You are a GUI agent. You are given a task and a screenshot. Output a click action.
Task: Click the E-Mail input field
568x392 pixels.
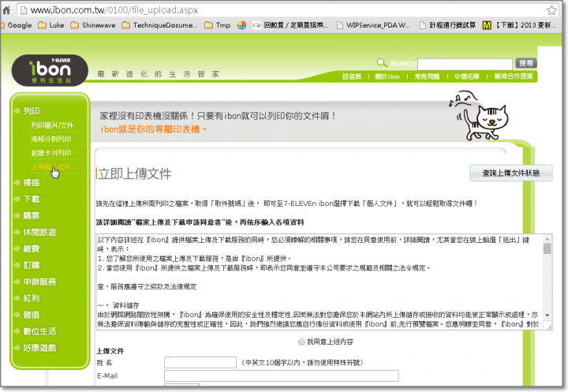click(x=282, y=376)
